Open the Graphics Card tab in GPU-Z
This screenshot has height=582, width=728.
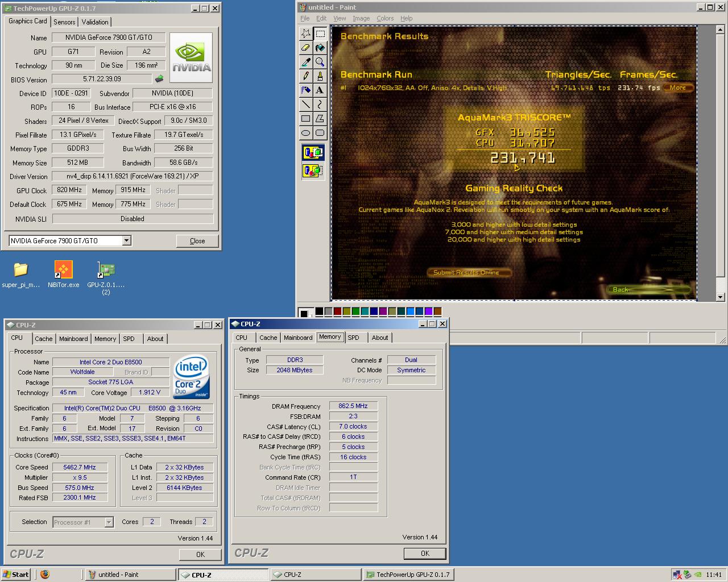(28, 21)
